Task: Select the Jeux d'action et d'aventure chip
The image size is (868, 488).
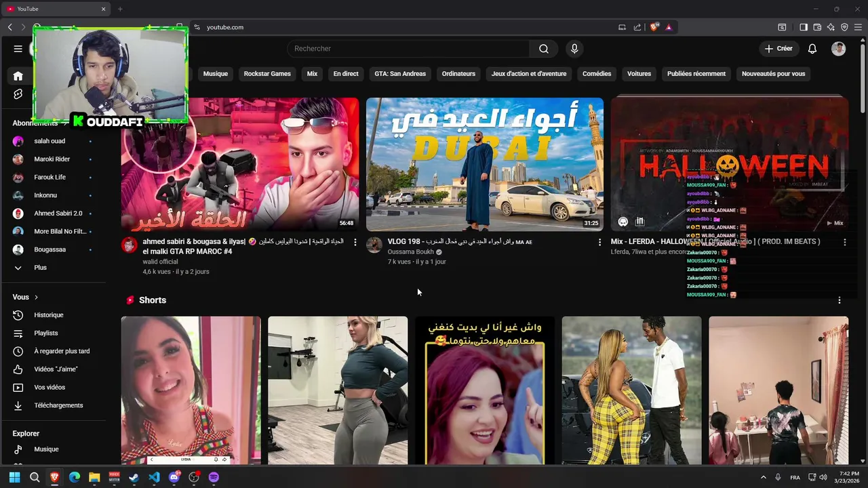Action: [x=529, y=74]
